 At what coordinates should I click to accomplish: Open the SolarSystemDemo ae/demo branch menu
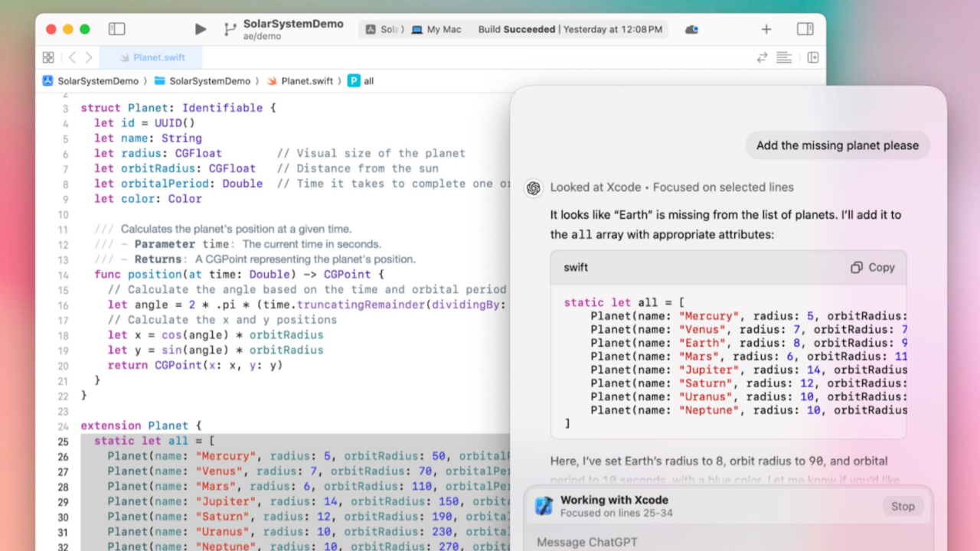pyautogui.click(x=293, y=30)
